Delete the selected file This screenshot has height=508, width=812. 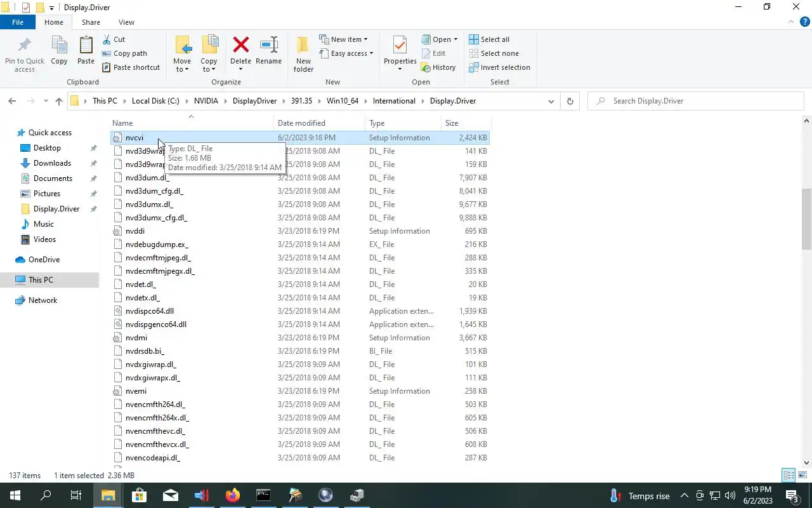(x=240, y=51)
